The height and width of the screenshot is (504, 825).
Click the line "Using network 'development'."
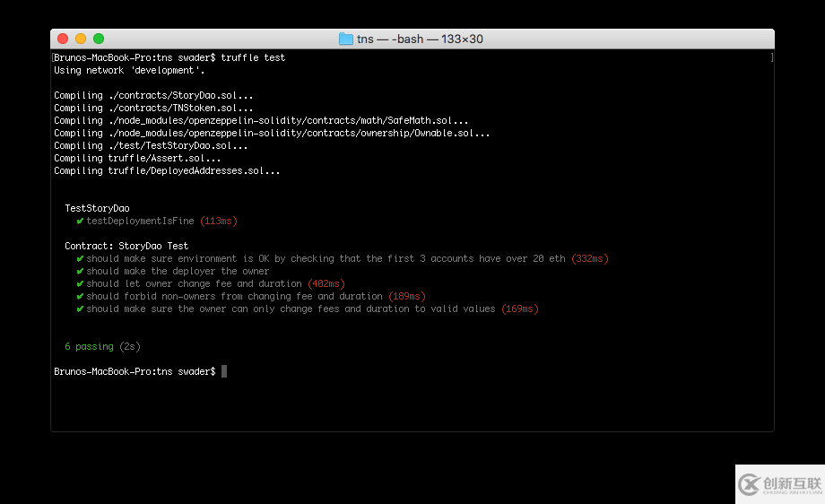pos(129,70)
